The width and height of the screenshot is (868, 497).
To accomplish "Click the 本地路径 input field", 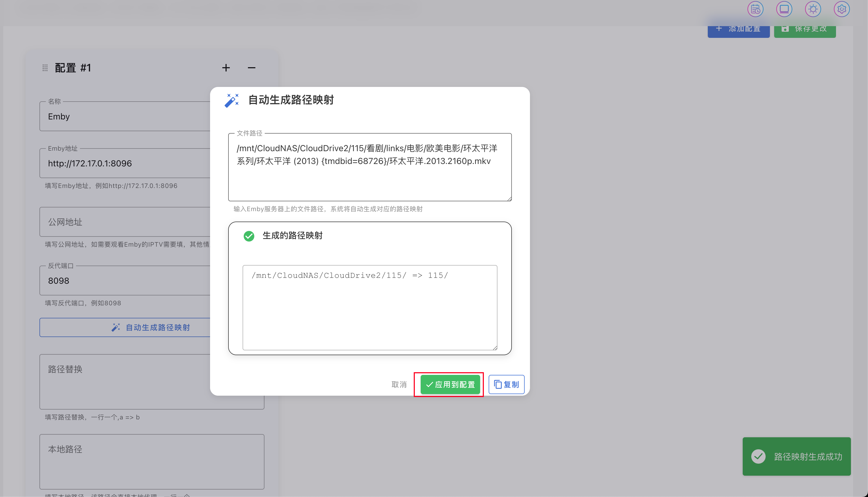I will point(151,462).
